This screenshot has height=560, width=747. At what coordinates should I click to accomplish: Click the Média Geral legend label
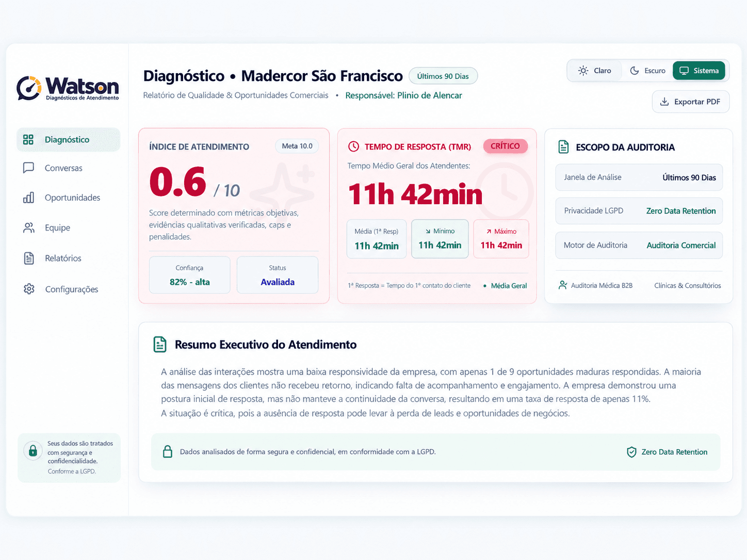(509, 286)
